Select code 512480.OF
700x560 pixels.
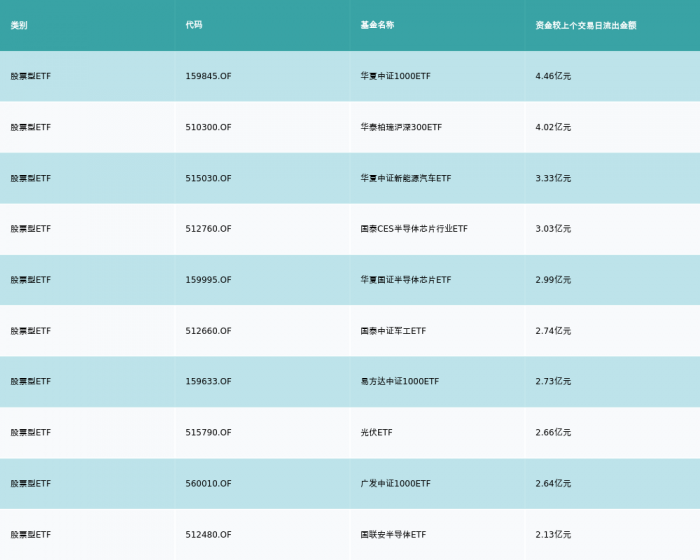click(x=208, y=535)
